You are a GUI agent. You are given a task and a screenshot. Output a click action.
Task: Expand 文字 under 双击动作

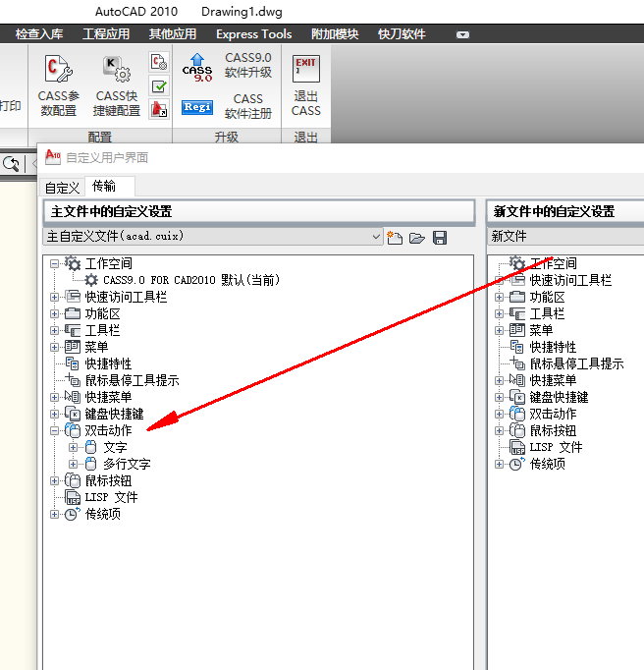tap(73, 447)
